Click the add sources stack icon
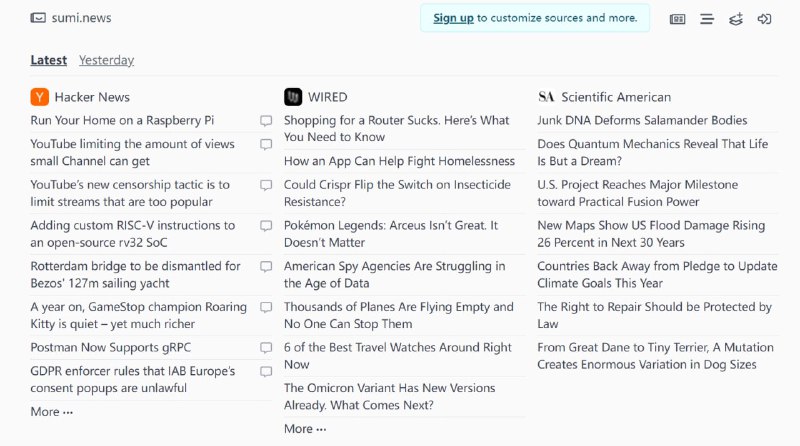This screenshot has height=446, width=800. (736, 19)
